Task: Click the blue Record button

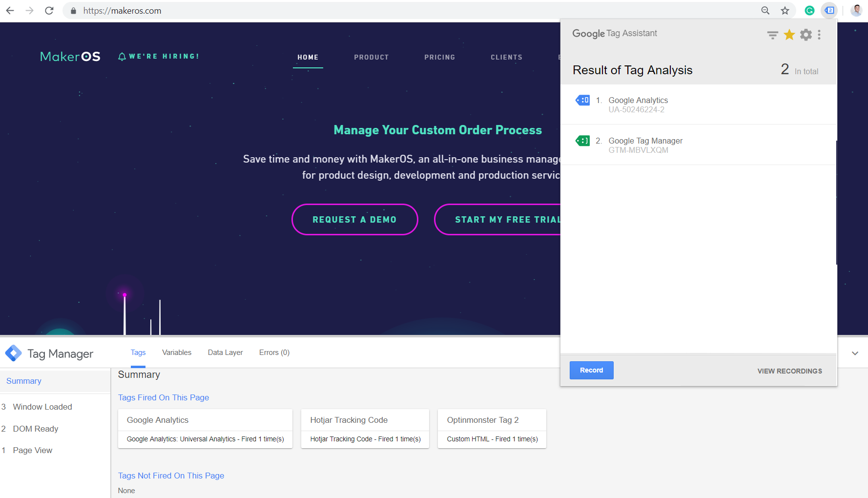Action: (x=592, y=370)
